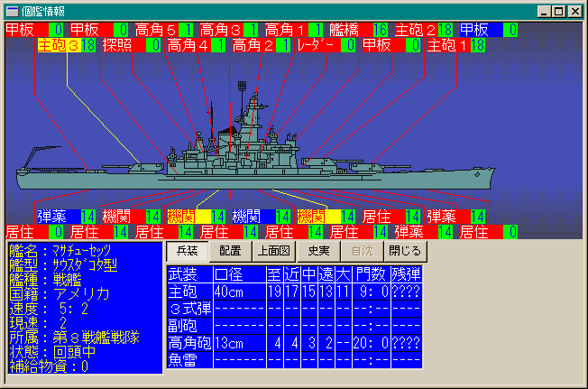Click the blue 機関 engine label
The height and width of the screenshot is (389, 588).
[252, 217]
